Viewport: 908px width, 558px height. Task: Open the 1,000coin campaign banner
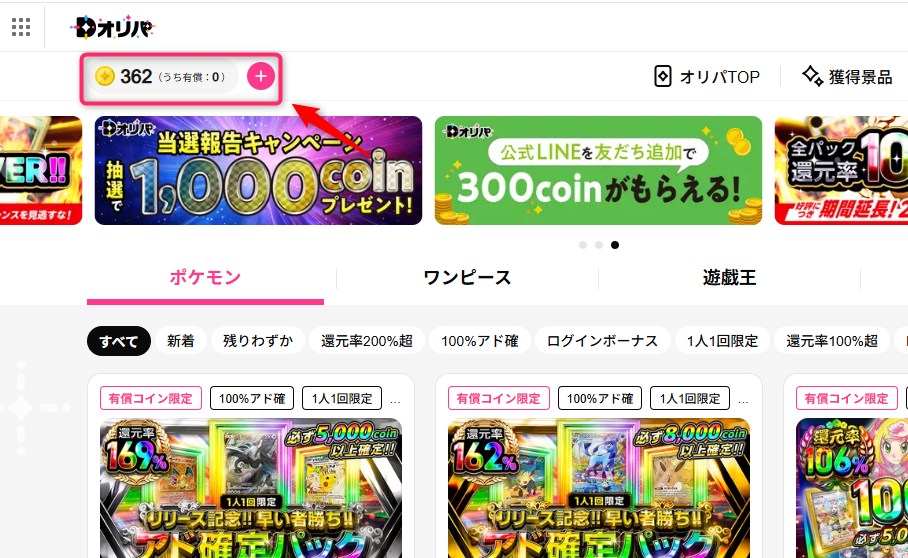pos(258,170)
